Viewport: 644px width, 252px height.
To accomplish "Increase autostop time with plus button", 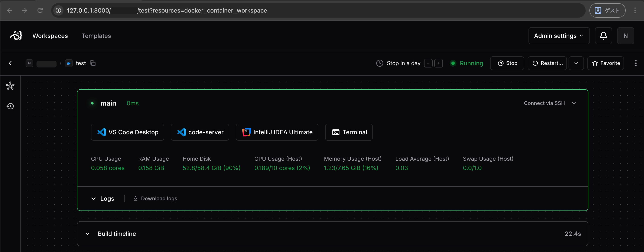I will click(x=439, y=63).
